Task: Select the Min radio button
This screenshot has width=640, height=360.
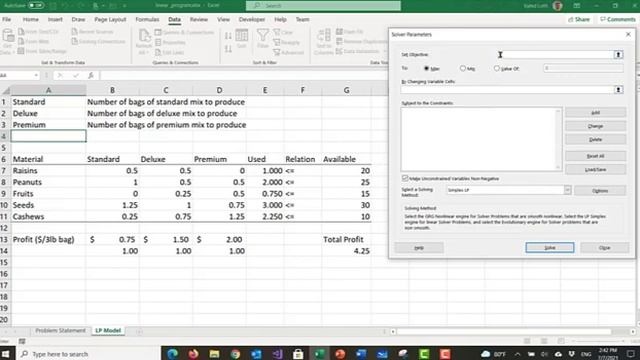Action: (x=463, y=69)
